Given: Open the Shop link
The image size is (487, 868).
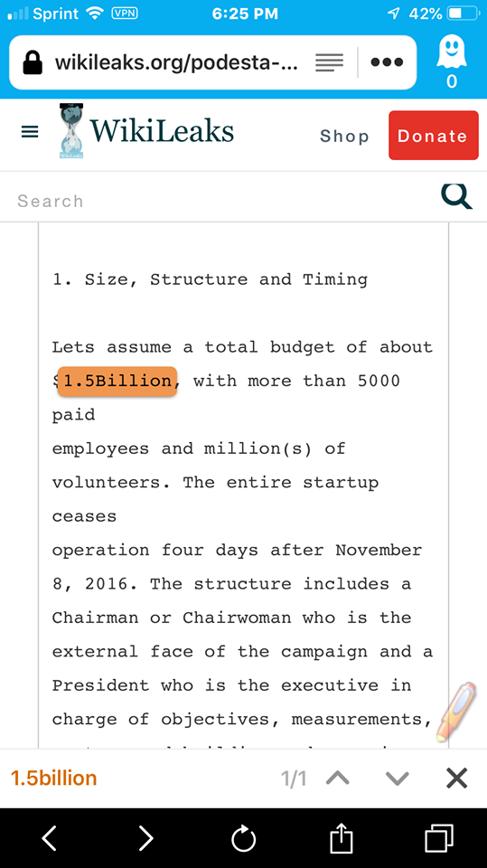Looking at the screenshot, I should pos(344,137).
